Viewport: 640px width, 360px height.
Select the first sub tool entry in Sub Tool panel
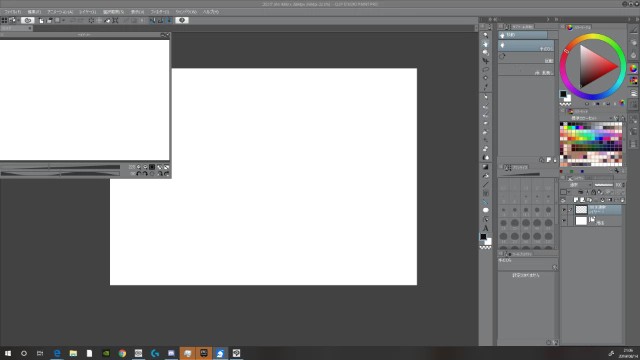tap(522, 35)
